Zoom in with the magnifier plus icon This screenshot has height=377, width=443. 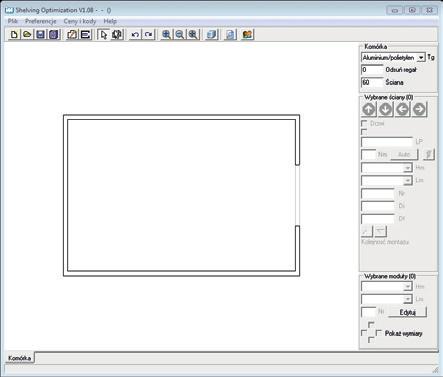pos(166,34)
